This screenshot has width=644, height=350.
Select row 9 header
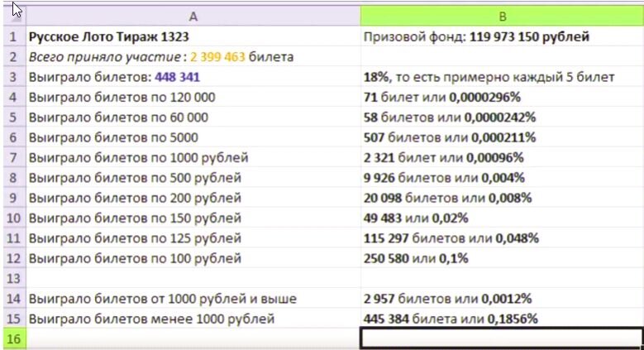coord(14,198)
